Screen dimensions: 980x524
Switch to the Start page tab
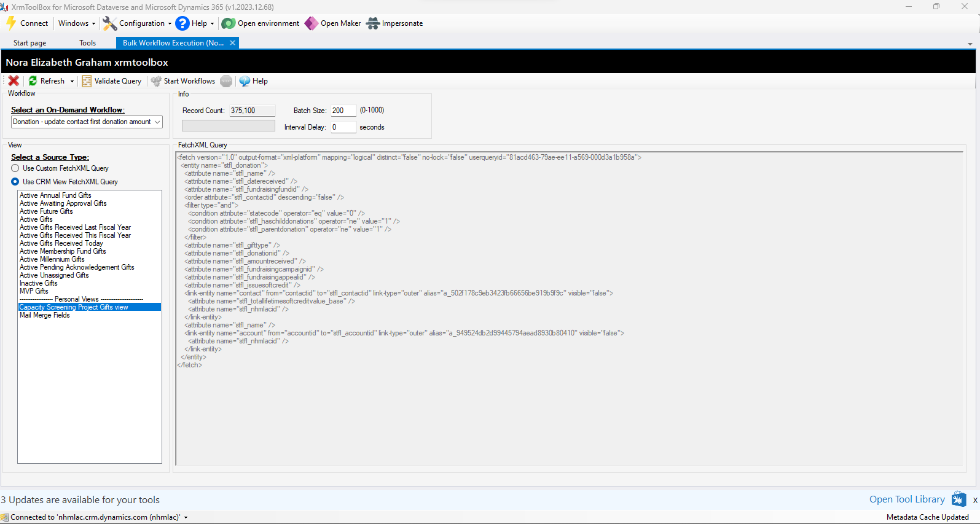29,43
